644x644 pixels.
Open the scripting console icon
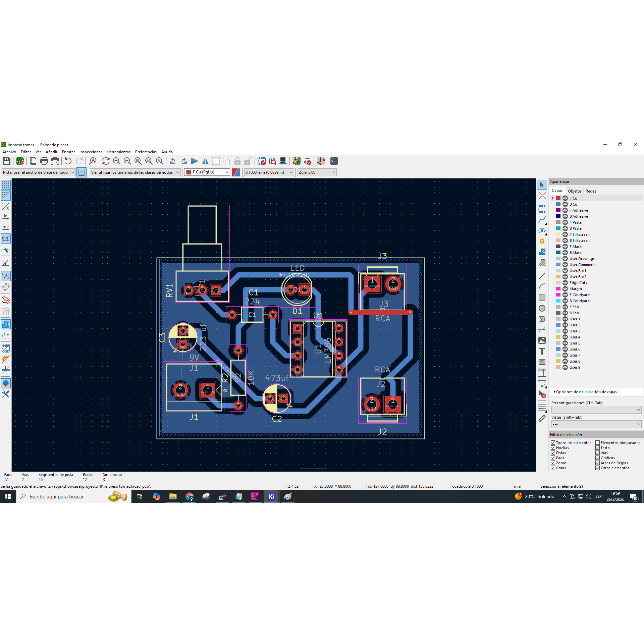click(x=334, y=161)
